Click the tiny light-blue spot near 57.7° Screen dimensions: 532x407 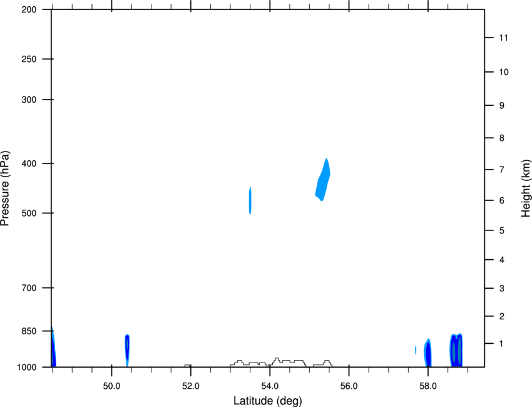(416, 349)
